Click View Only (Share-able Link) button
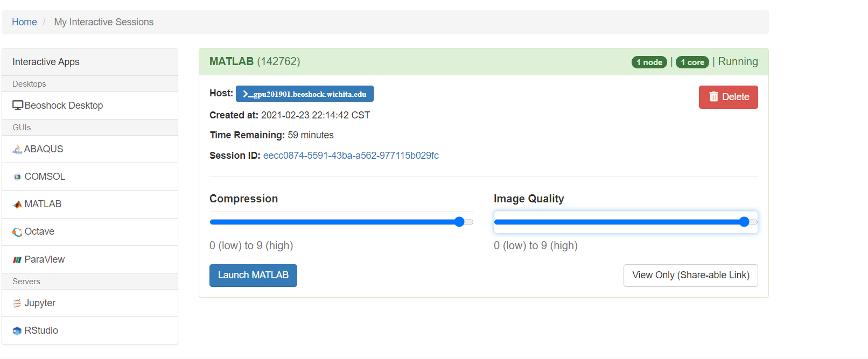The image size is (868, 359). click(x=690, y=275)
